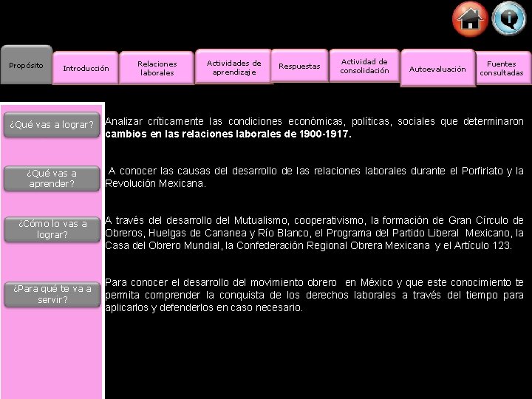532x399 pixels.
Task: Open the Relaciones laborales tab
Action: (157, 68)
